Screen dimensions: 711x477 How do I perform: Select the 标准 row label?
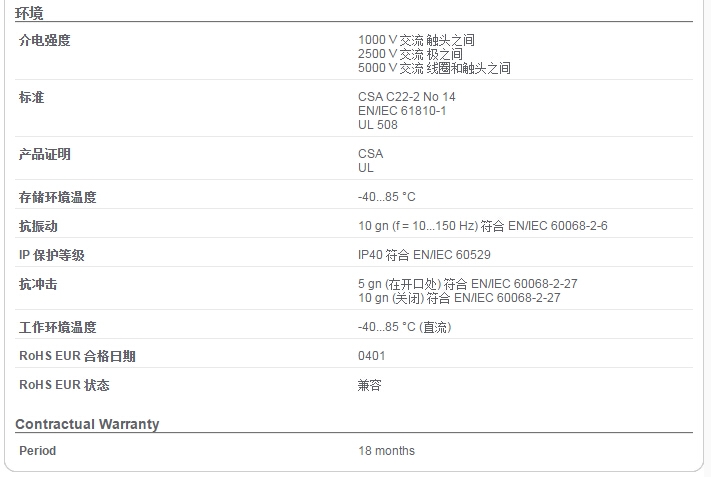(31, 97)
